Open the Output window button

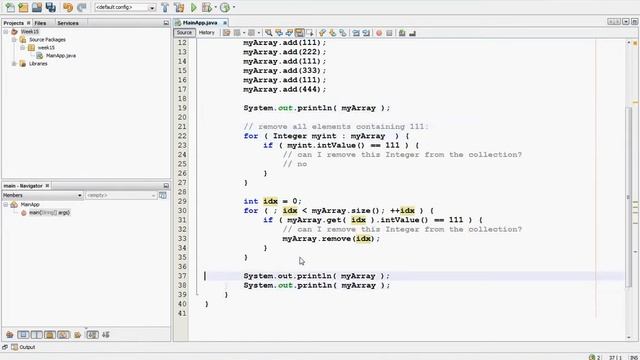click(x=23, y=347)
